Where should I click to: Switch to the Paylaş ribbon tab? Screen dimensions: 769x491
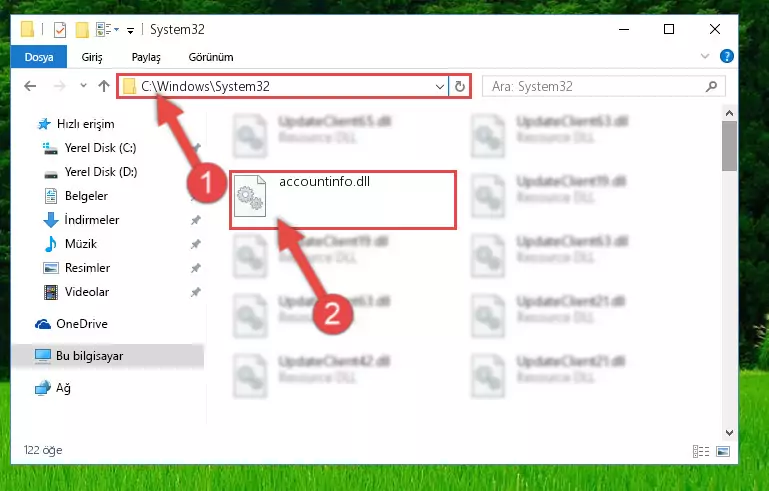pyautogui.click(x=146, y=57)
